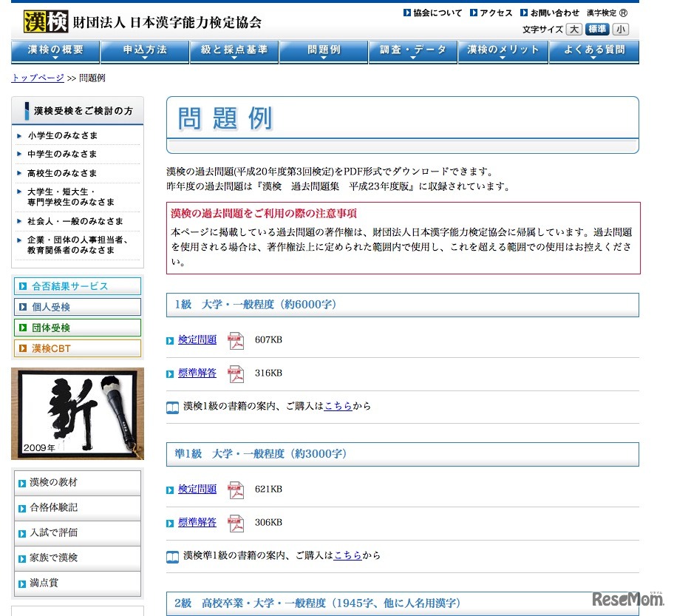Open the 1級 検定問題 PDF icon
Screen dimensions: 674x616
235,341
